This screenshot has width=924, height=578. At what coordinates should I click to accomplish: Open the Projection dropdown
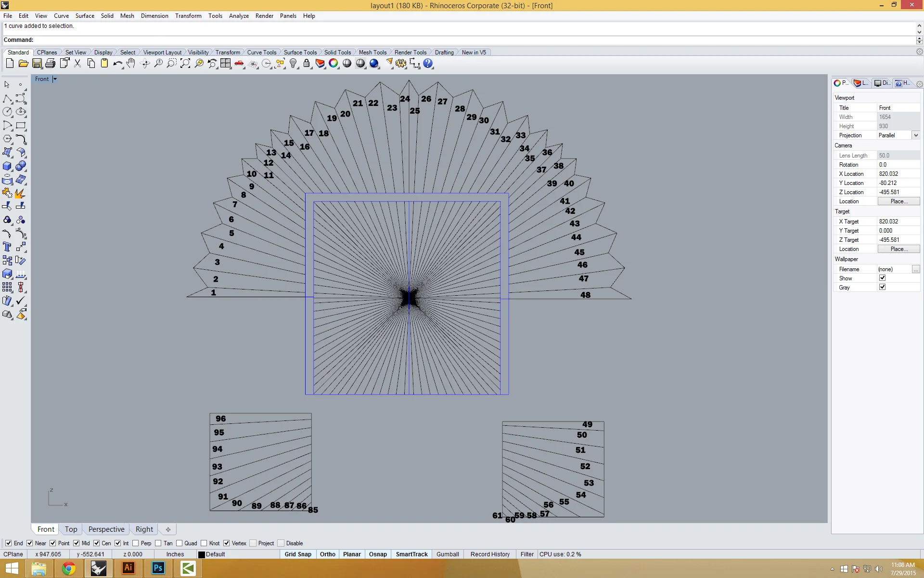(915, 135)
